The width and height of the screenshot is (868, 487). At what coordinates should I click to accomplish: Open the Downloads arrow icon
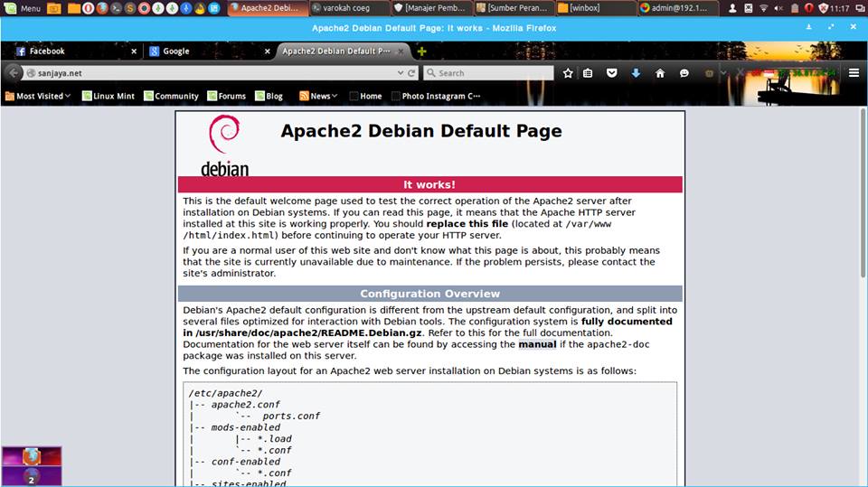(636, 73)
